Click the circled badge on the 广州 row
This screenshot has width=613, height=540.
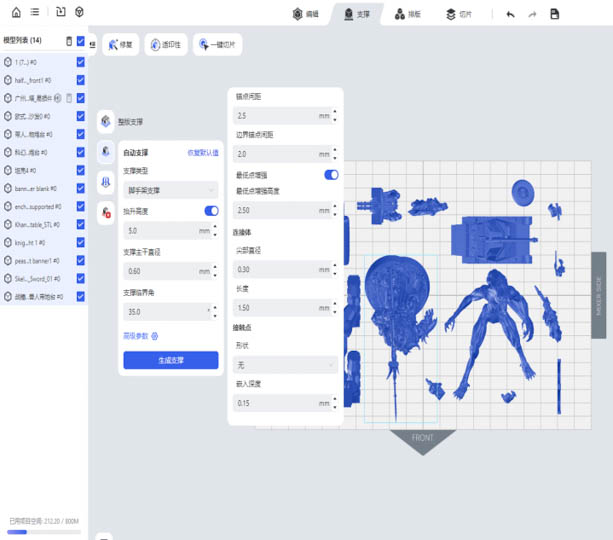(x=57, y=98)
